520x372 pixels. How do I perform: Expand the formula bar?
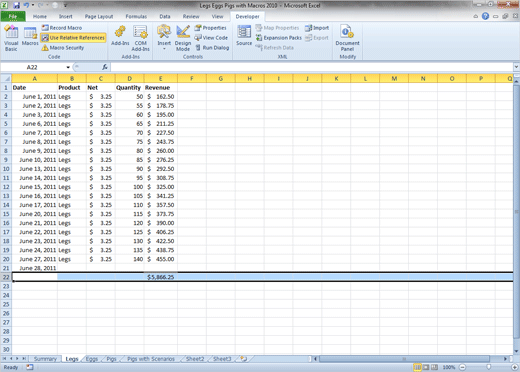pyautogui.click(x=516, y=67)
